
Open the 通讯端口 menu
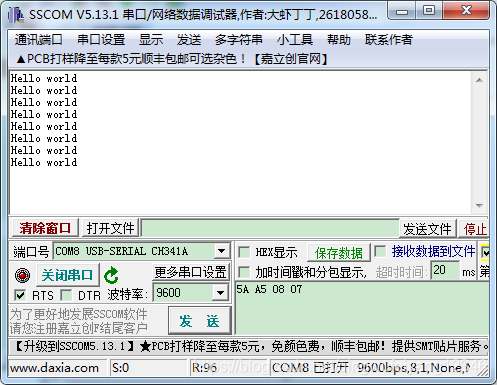[38, 40]
